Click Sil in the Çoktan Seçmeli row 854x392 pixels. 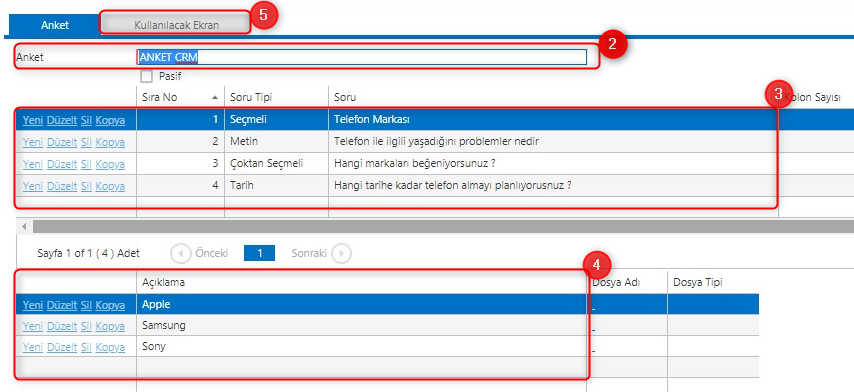[x=86, y=164]
